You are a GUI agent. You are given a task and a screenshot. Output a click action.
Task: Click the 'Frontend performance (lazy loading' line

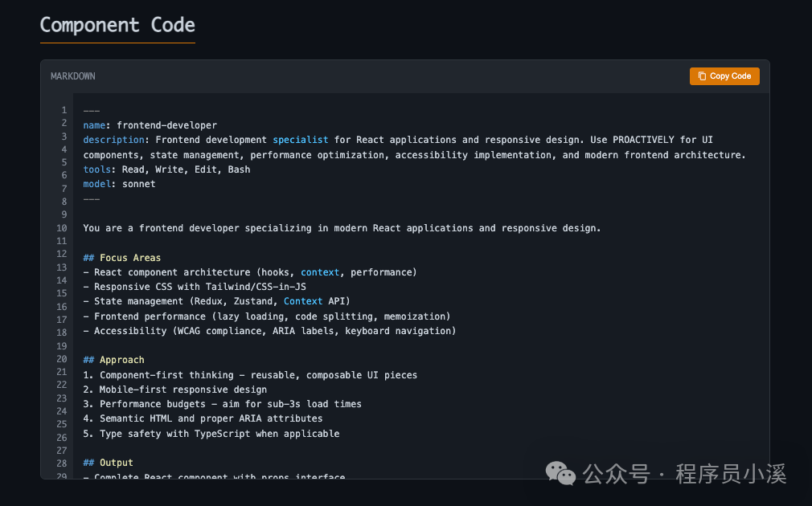pyautogui.click(x=267, y=316)
